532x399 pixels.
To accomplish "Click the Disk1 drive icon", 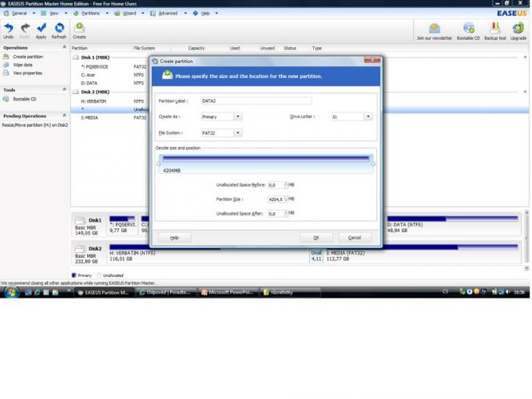I will click(81, 220).
